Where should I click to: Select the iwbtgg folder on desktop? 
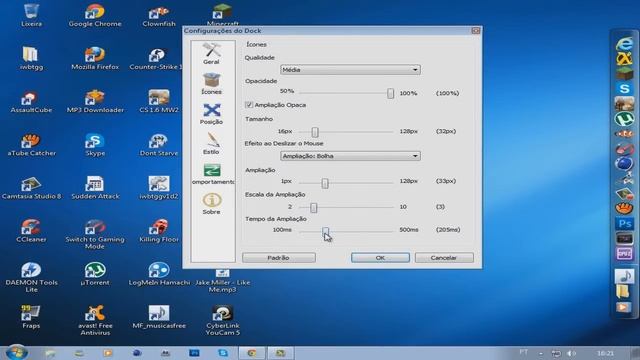pos(31,59)
